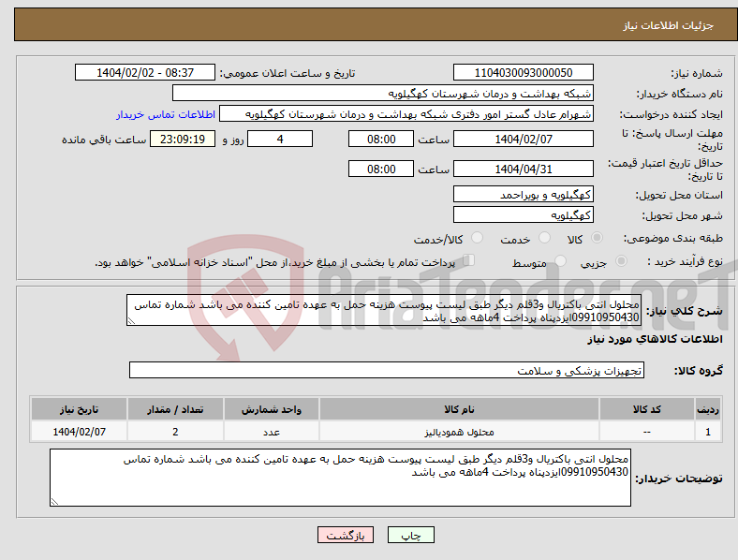
Task: Click the بازگشت (back) button
Action: 346,535
